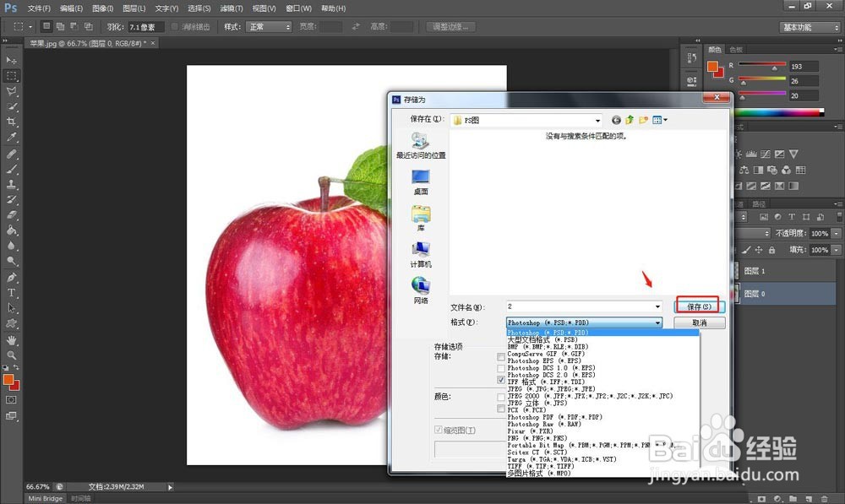The width and height of the screenshot is (845, 504).
Task: Select the Blur tool
Action: [x=11, y=245]
